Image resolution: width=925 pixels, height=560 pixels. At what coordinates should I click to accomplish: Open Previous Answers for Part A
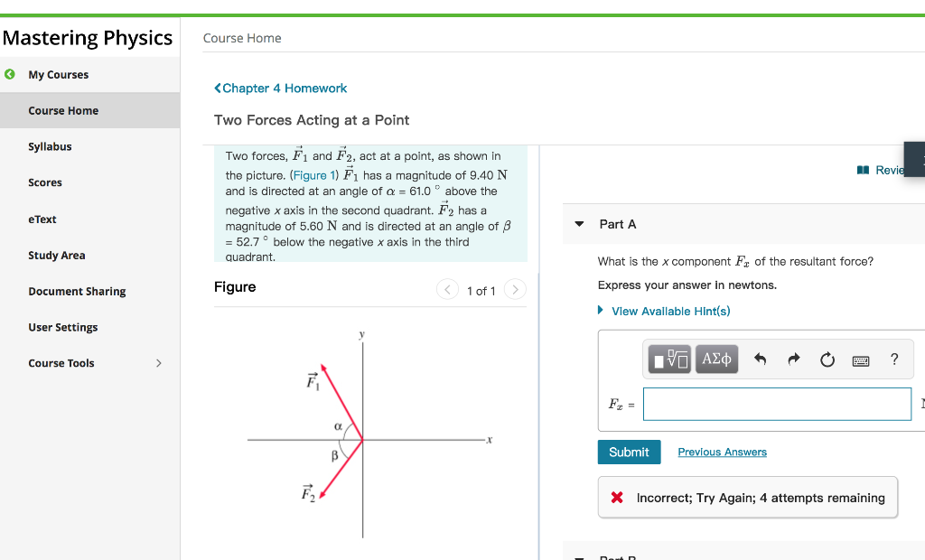722,452
